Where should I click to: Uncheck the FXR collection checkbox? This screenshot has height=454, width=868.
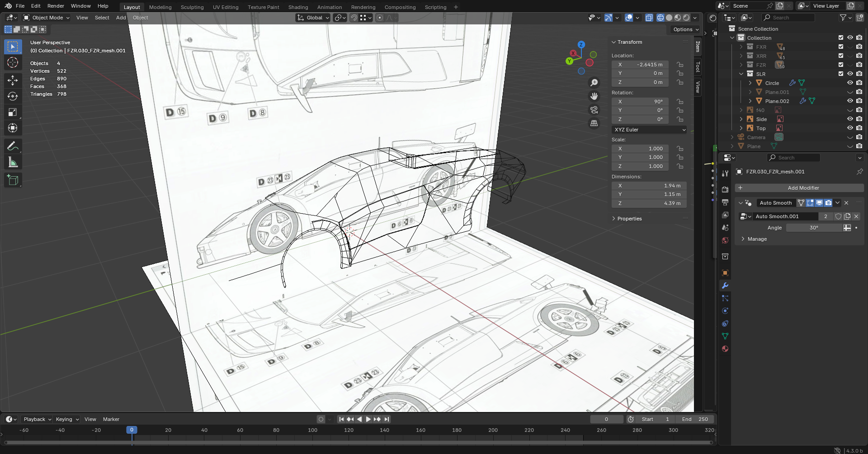pos(841,47)
